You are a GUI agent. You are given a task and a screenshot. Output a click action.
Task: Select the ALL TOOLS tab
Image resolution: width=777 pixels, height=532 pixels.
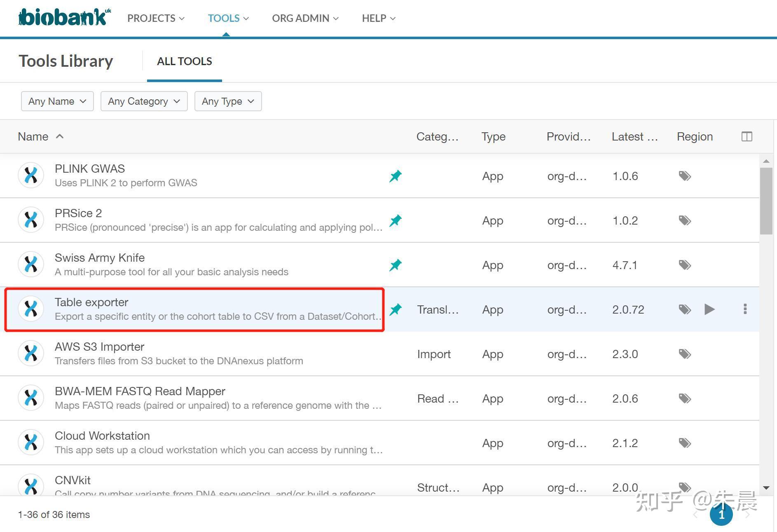[x=184, y=61]
